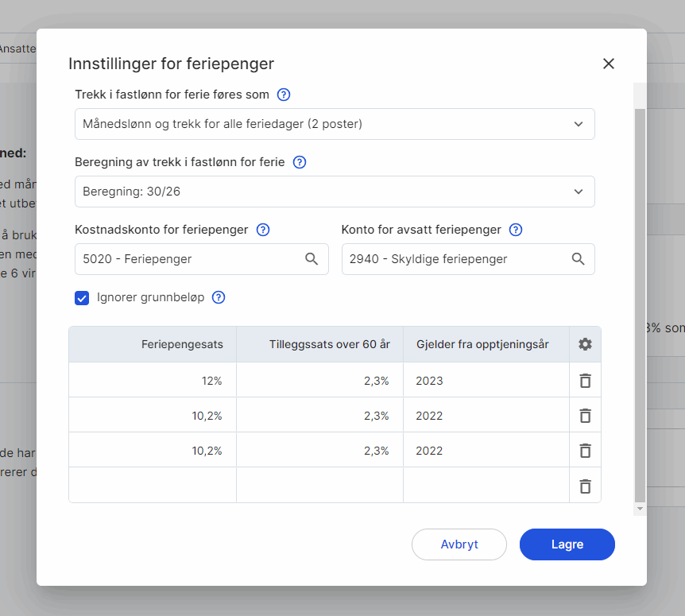This screenshot has width=685, height=616.
Task: Click help icon next to 'Beregning av trekk i fastlønn'
Action: (x=300, y=162)
